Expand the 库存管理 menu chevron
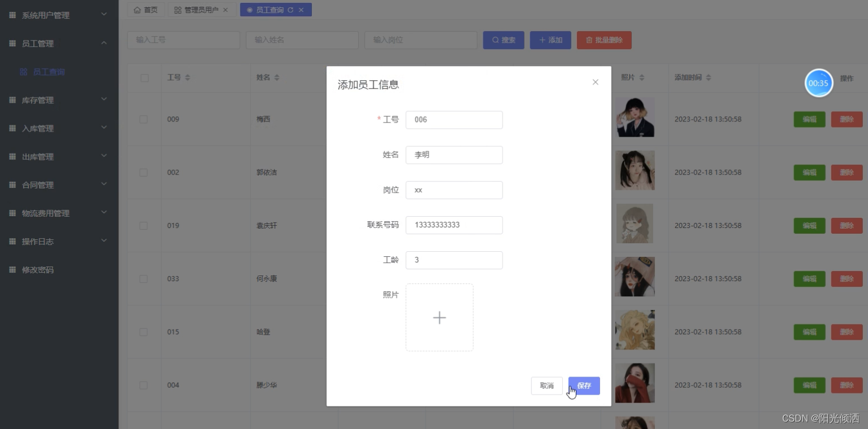This screenshot has height=429, width=868. click(x=104, y=99)
